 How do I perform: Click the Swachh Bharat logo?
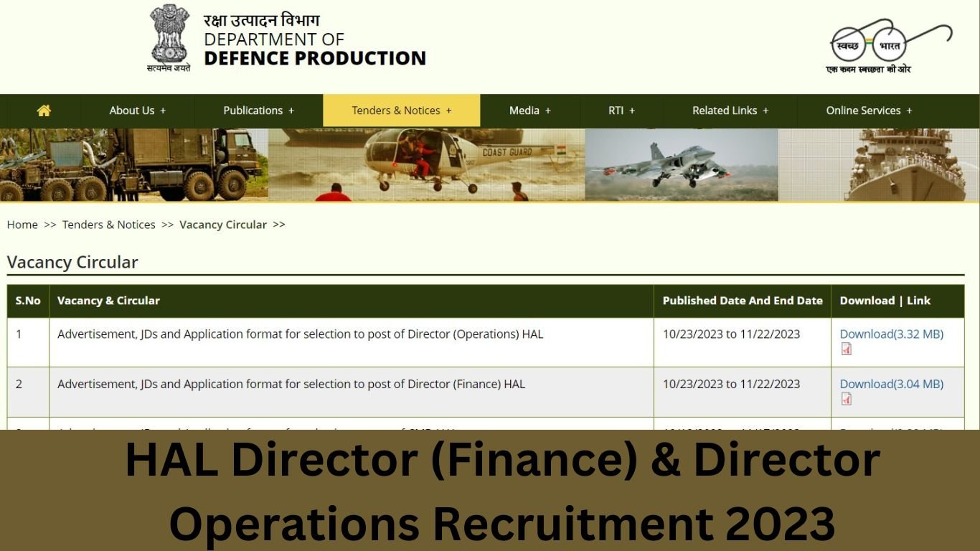pos(870,39)
